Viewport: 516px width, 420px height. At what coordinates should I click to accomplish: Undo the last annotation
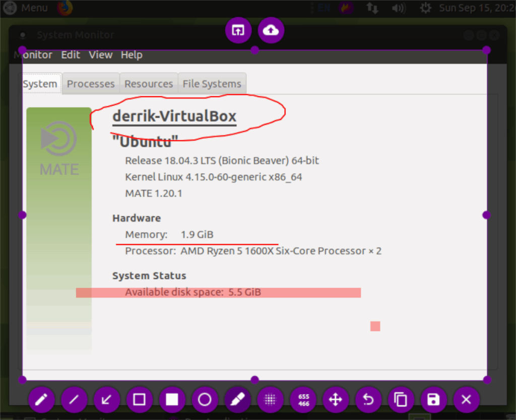coord(368,400)
